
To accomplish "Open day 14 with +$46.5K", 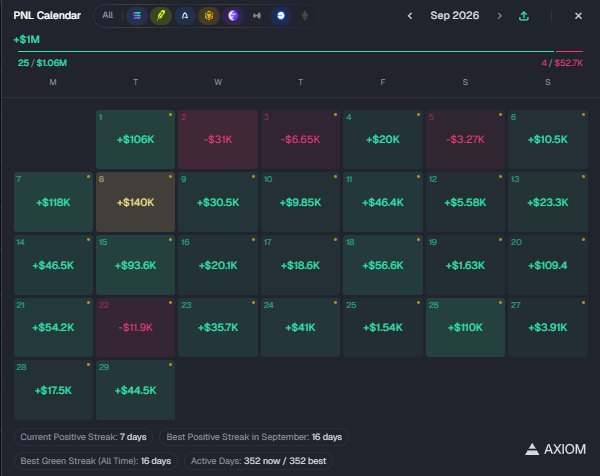I will pos(53,265).
